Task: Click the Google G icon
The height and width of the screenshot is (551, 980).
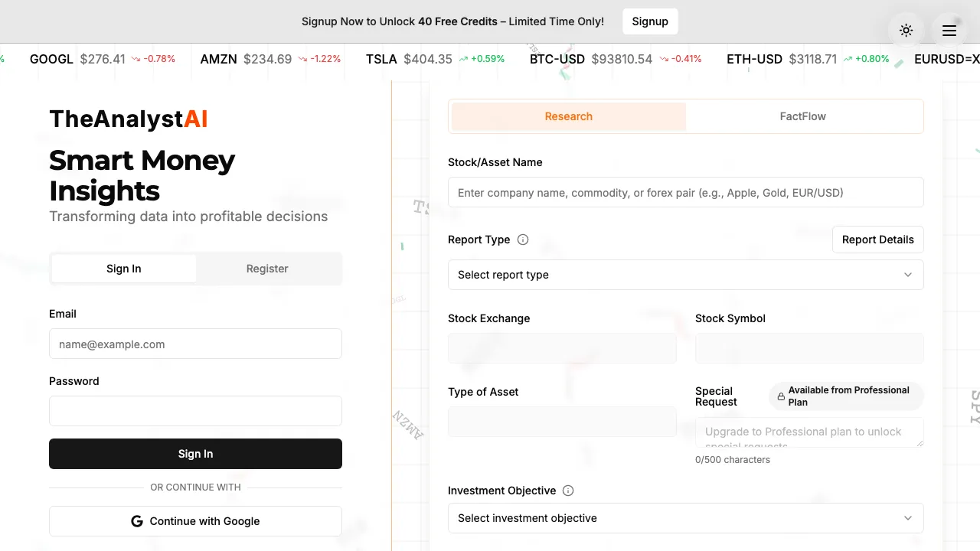Action: pos(137,521)
